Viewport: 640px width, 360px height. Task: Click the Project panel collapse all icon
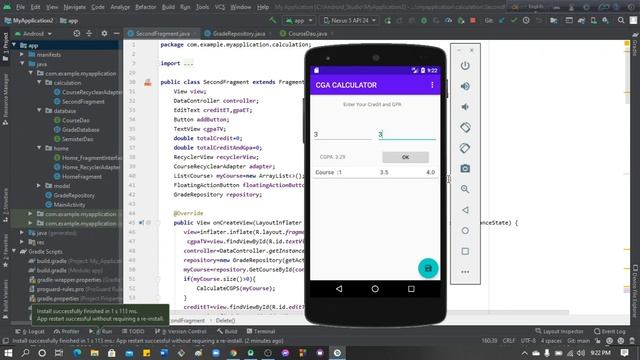point(89,33)
